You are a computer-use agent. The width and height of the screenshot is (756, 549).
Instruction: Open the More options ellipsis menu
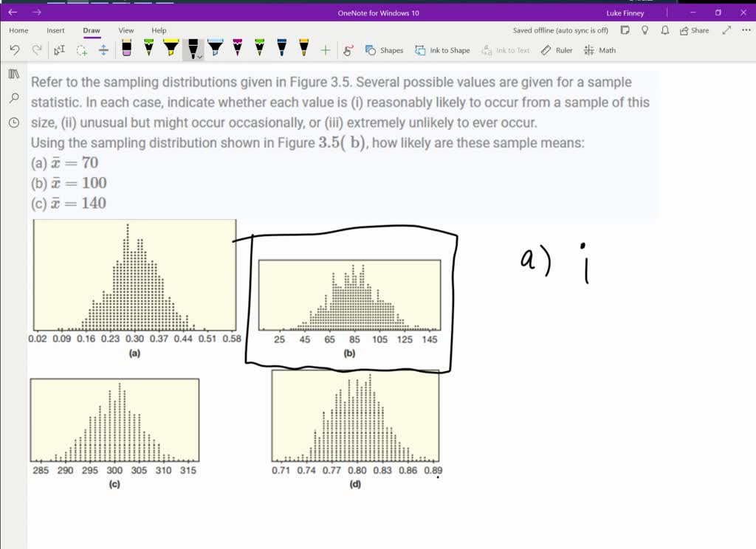[746, 30]
